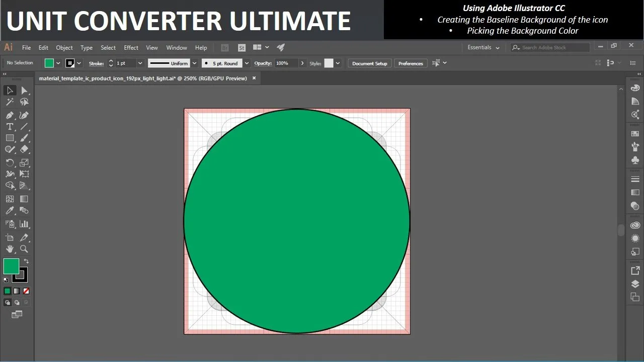Viewport: 644px width, 362px height.
Task: Set paint mode to Color
Action: click(x=7, y=291)
